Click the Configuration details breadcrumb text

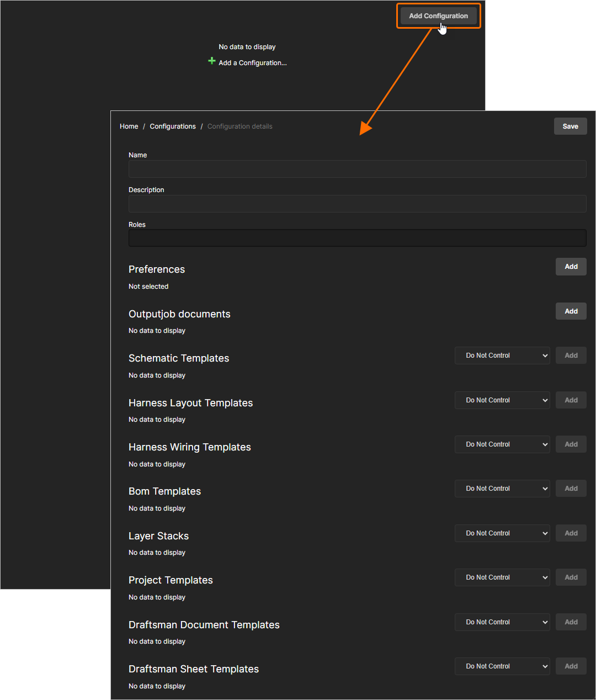(240, 126)
